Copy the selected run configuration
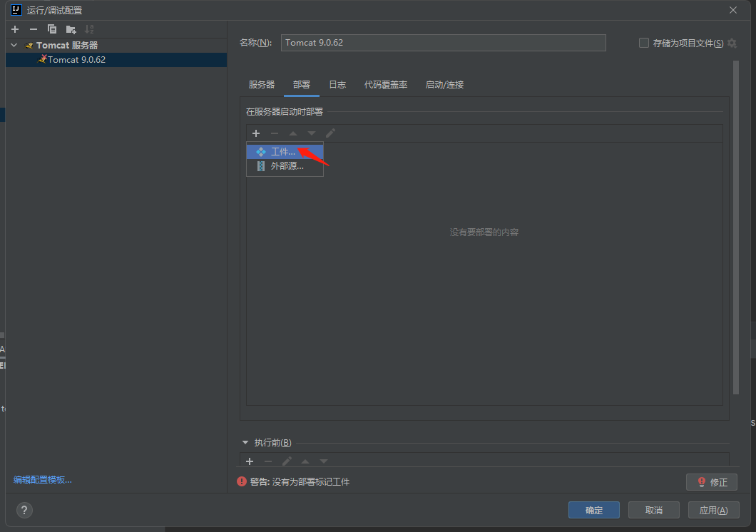Viewport: 756px width, 532px height. coord(52,29)
